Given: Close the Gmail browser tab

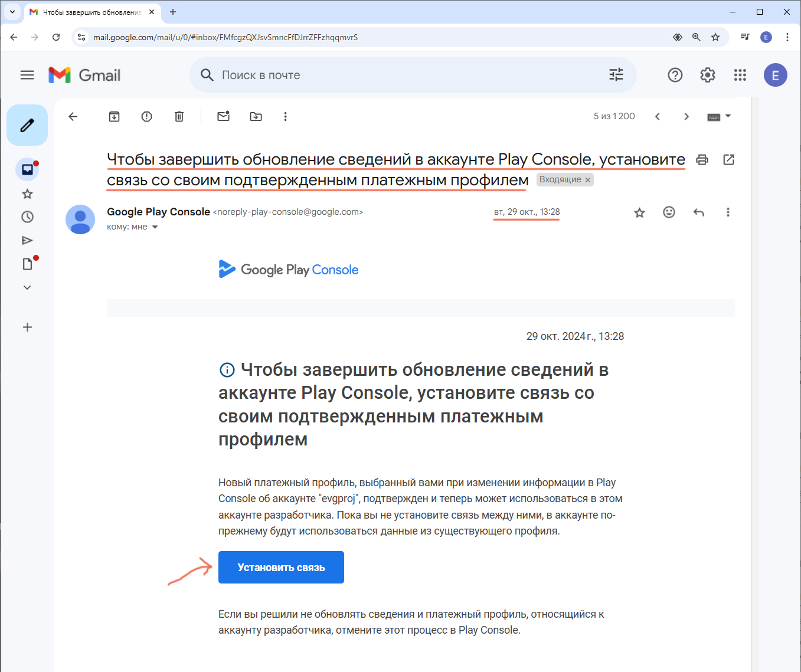Looking at the screenshot, I should pyautogui.click(x=152, y=12).
